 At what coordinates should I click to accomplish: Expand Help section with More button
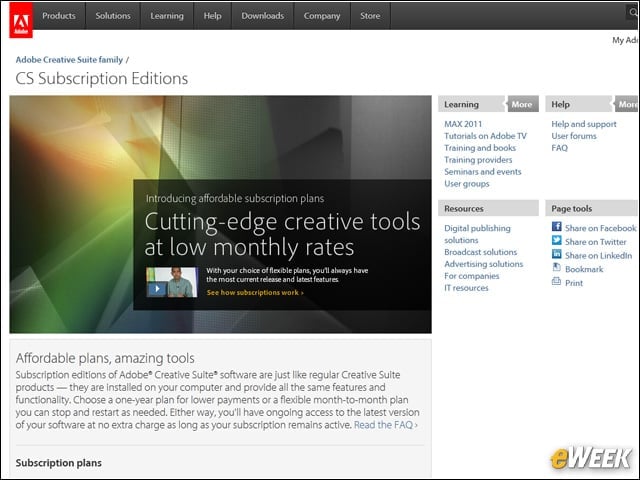coord(627,104)
